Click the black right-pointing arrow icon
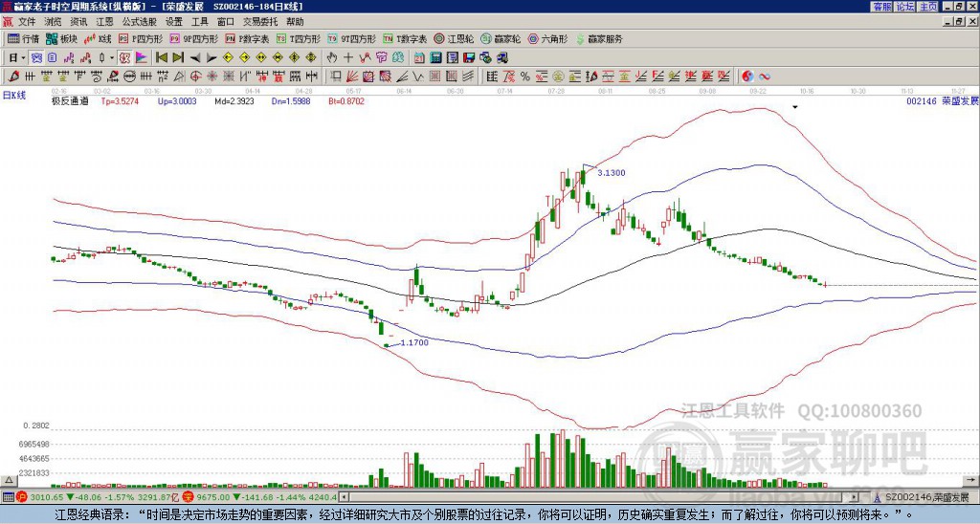Image resolution: width=980 pixels, height=524 pixels. (212, 58)
